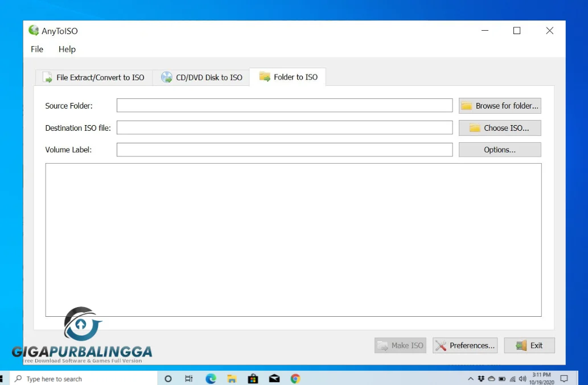Image resolution: width=588 pixels, height=385 pixels.
Task: Click the Volume Label input field
Action: tap(285, 150)
